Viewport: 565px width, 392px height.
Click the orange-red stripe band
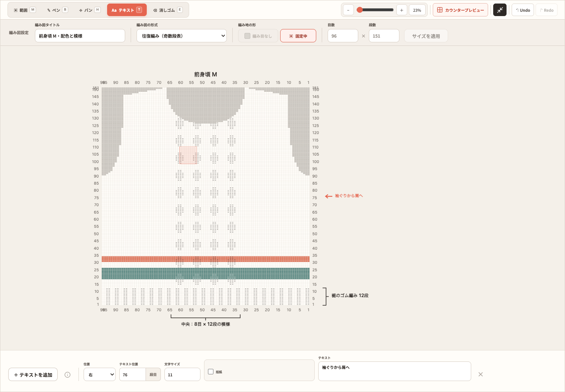[206, 259]
